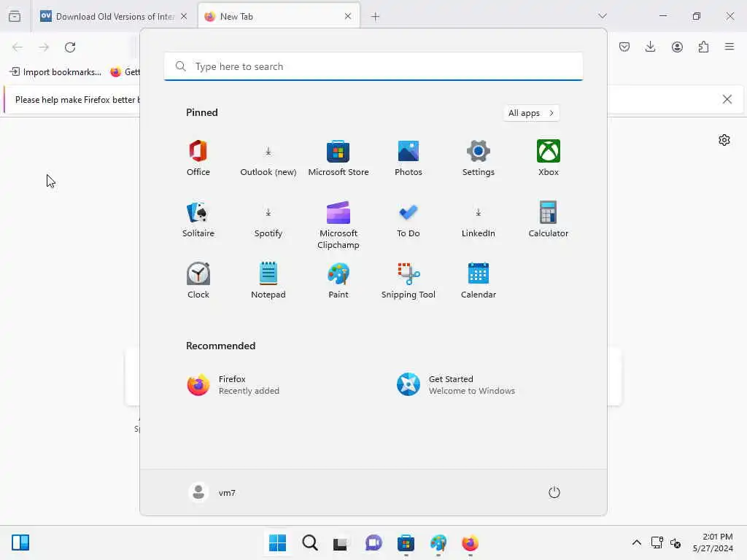
Task: Open the Photos app
Action: tap(409, 158)
